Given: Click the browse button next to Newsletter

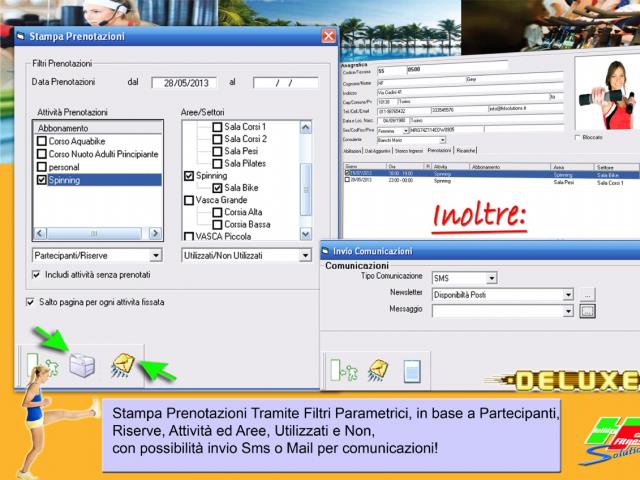Looking at the screenshot, I should pos(587,295).
